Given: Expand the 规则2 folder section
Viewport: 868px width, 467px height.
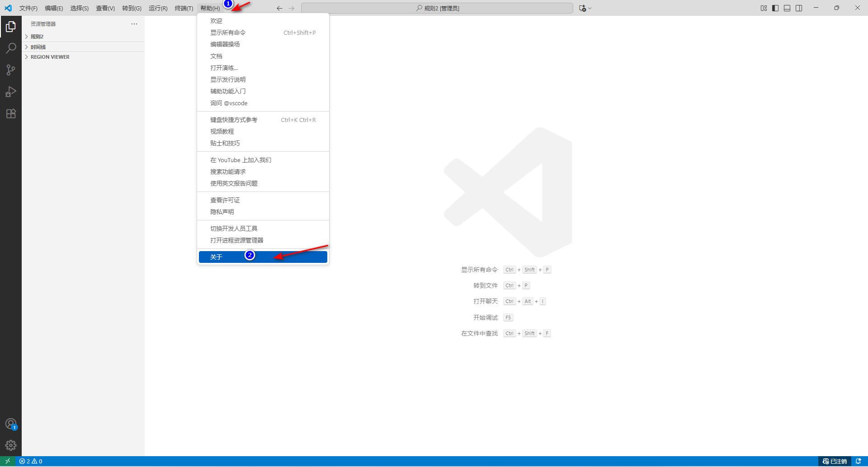Looking at the screenshot, I should click(37, 37).
